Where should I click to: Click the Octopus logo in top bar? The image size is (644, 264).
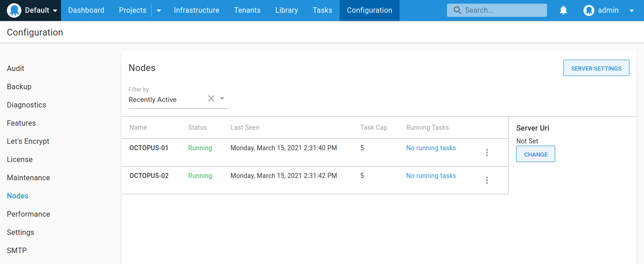tap(14, 10)
